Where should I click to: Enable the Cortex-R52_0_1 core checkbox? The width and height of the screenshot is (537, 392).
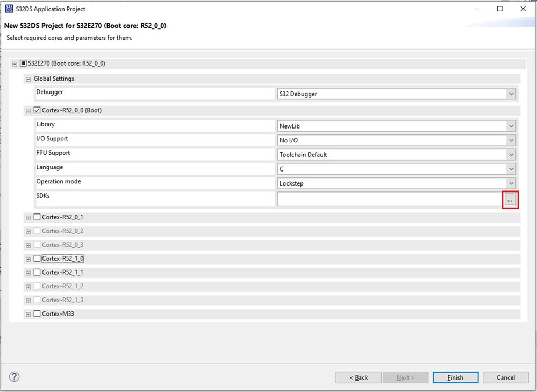click(x=37, y=217)
